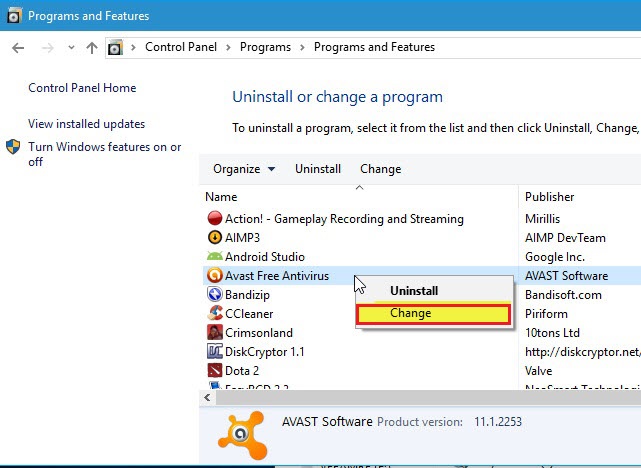Click the Bandisoft.com publisher cell
The width and height of the screenshot is (641, 468).
coord(563,295)
